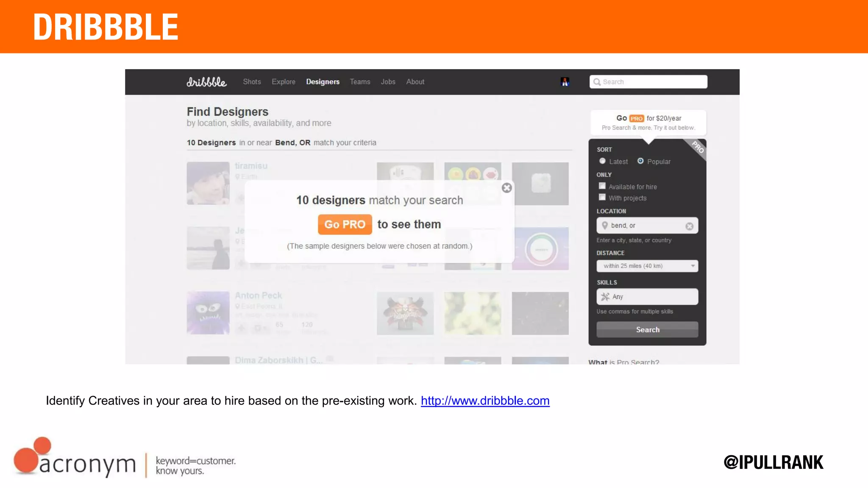Enable Available for hire checkbox
Screen dimensions: 868x488
(602, 186)
